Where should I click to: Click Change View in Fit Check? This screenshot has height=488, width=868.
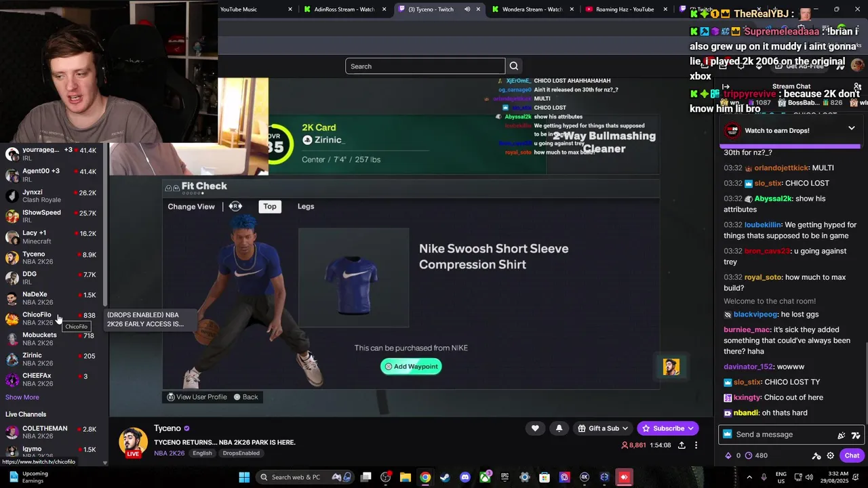click(x=191, y=206)
